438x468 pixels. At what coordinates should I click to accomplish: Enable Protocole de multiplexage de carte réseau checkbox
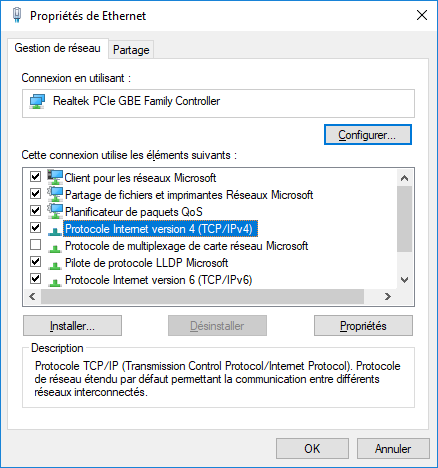point(35,245)
